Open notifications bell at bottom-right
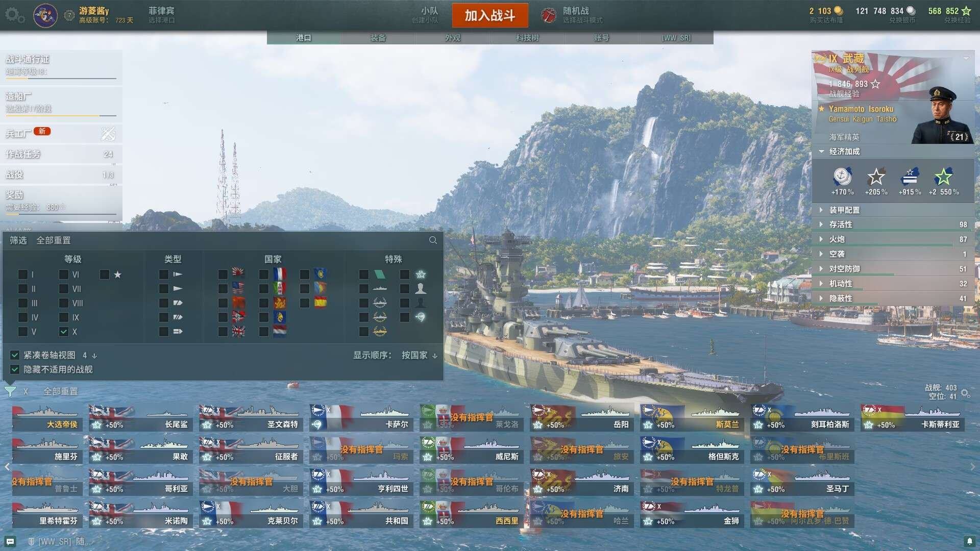 (x=969, y=541)
